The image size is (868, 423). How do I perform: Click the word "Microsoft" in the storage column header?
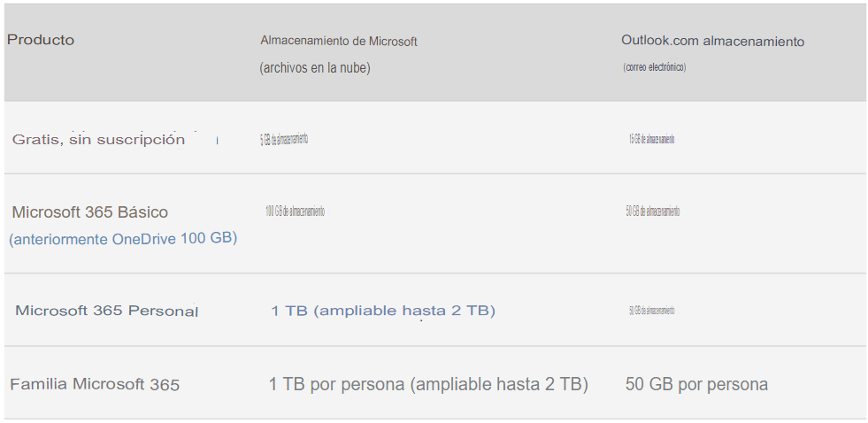[x=393, y=42]
